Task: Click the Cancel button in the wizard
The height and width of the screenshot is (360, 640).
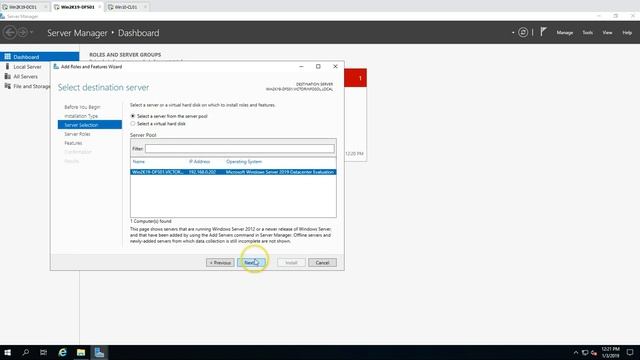Action: (322, 262)
